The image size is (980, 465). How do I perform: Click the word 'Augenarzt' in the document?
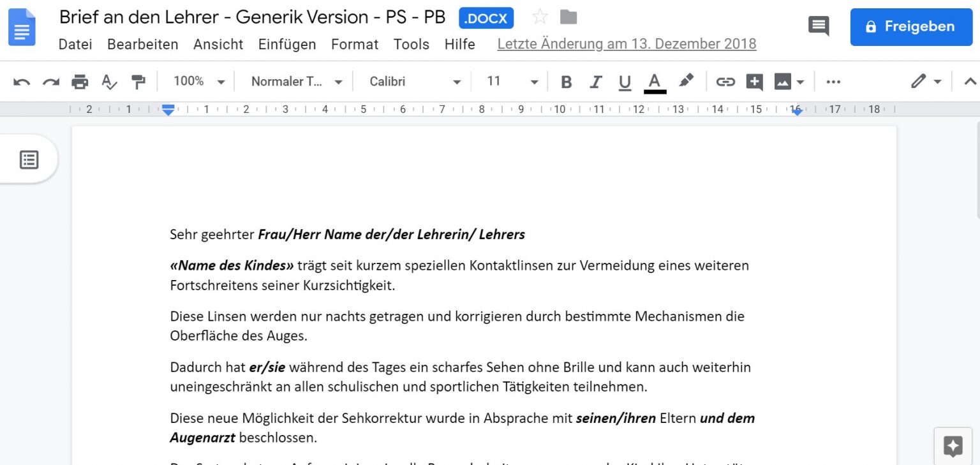pyautogui.click(x=202, y=438)
